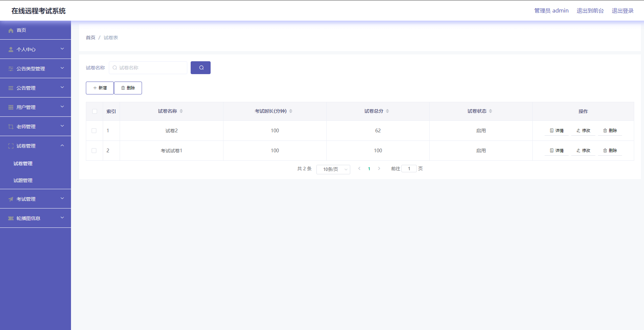Click the home icon beside 首页
The height and width of the screenshot is (330, 644).
coord(11,30)
